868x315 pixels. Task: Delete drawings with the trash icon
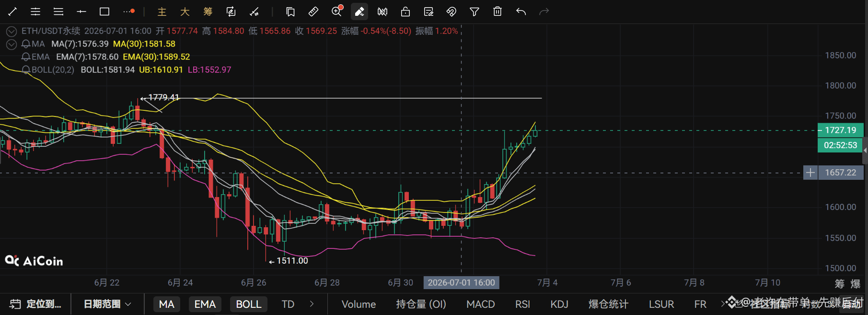coord(498,12)
